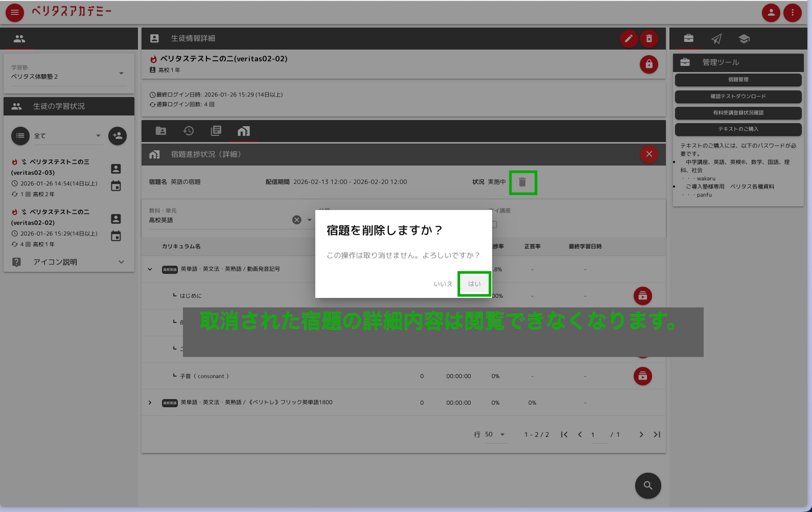Open rows per page 50 dropdown
812x512 pixels.
pos(496,434)
